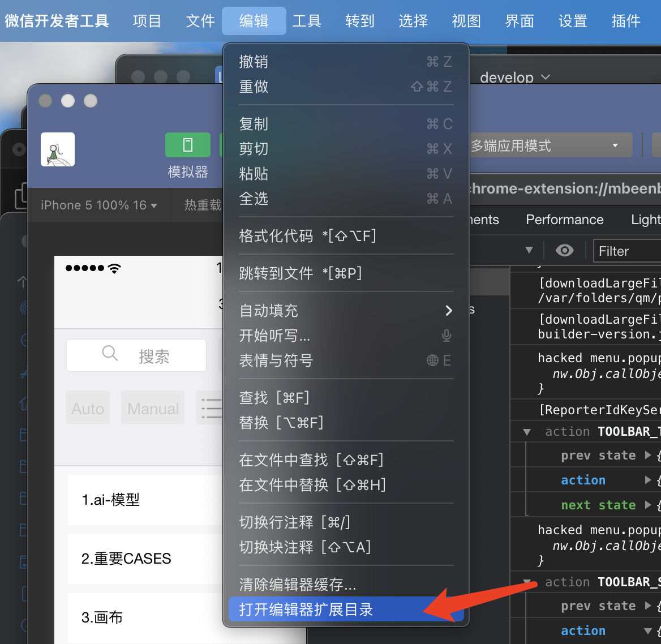Image resolution: width=661 pixels, height=644 pixels.
Task: Select 粘贴 menu entry
Action: [x=346, y=174]
